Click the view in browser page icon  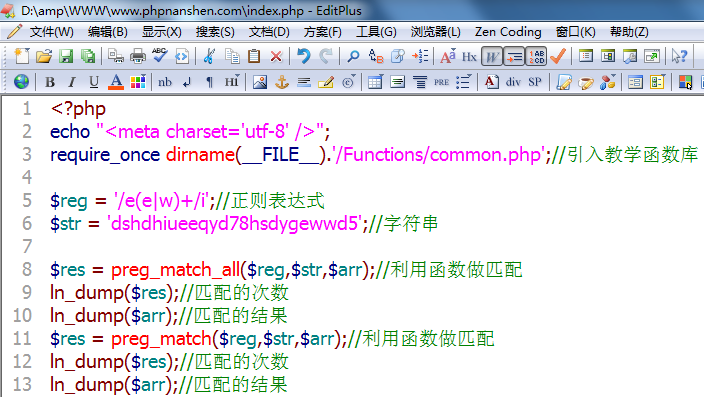click(182, 57)
